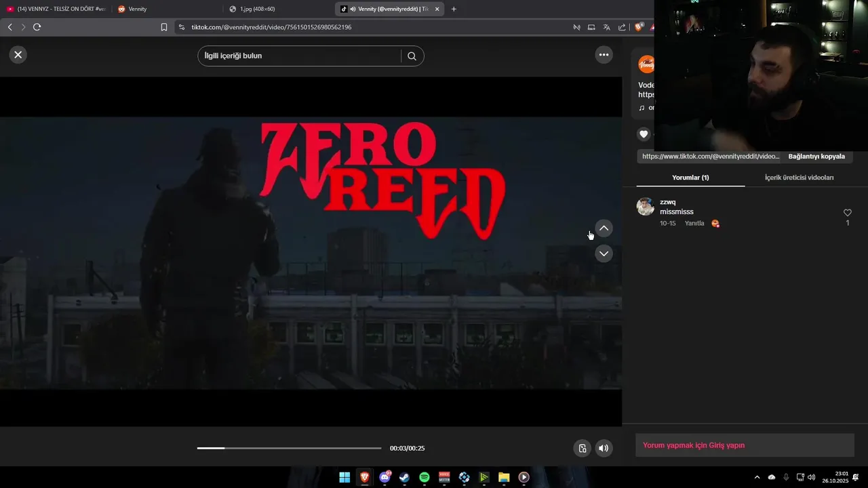868x488 pixels.
Task: Mute the video with speaker icon
Action: click(x=604, y=448)
